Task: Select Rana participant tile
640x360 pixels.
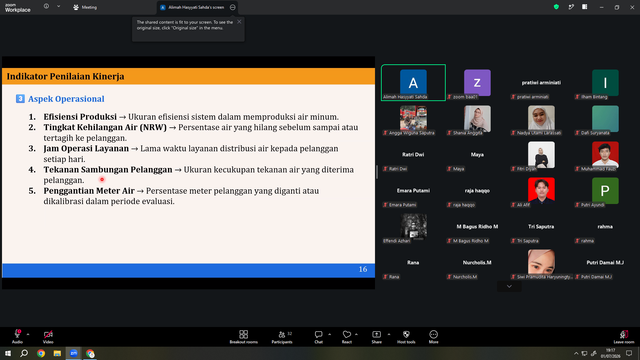Action: click(413, 262)
